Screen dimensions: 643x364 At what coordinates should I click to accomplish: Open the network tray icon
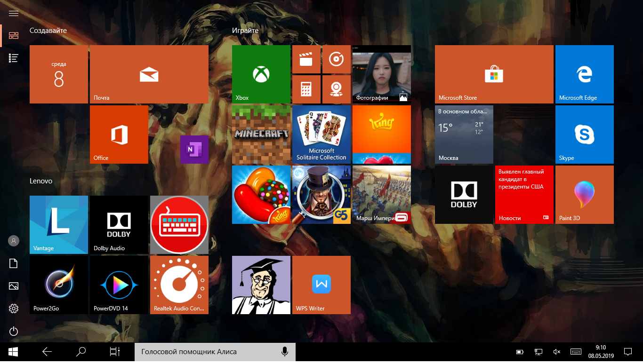point(539,352)
